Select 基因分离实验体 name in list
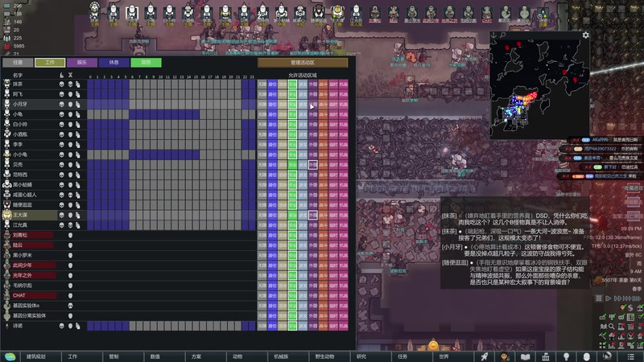 click(29, 315)
